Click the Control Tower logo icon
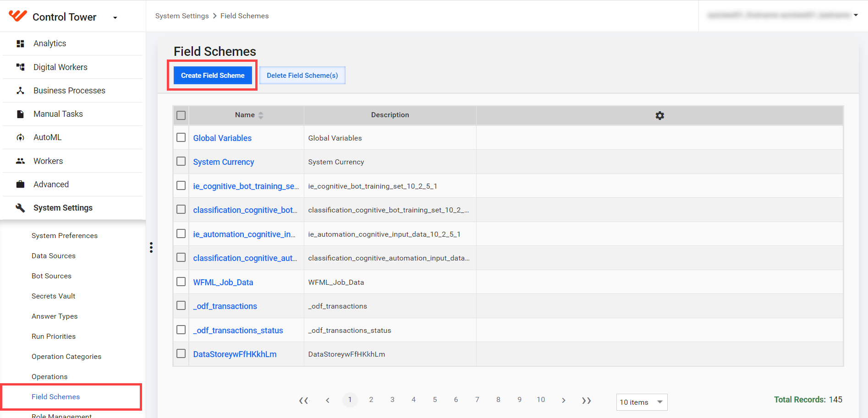Screen dimensions: 868x418 point(18,16)
